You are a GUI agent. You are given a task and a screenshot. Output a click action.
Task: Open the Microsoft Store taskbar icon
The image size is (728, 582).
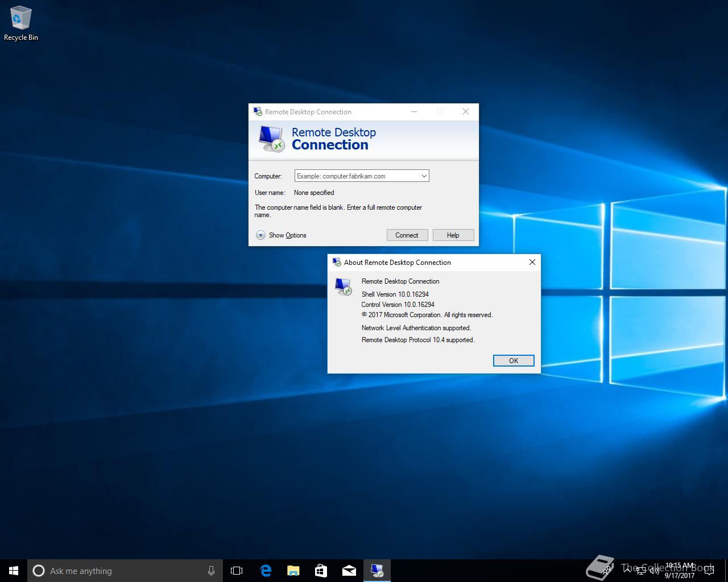pos(321,571)
